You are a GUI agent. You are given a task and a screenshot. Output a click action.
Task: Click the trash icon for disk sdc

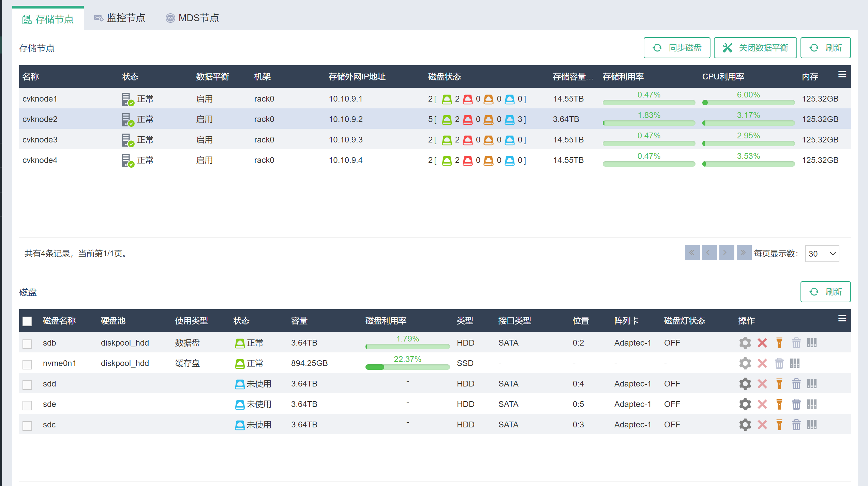(x=796, y=425)
